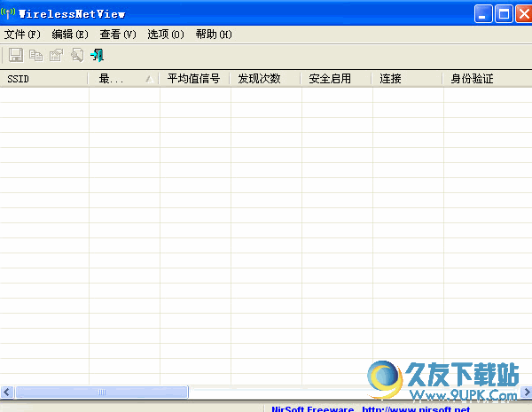Open the Properties toolbar icon

point(57,55)
